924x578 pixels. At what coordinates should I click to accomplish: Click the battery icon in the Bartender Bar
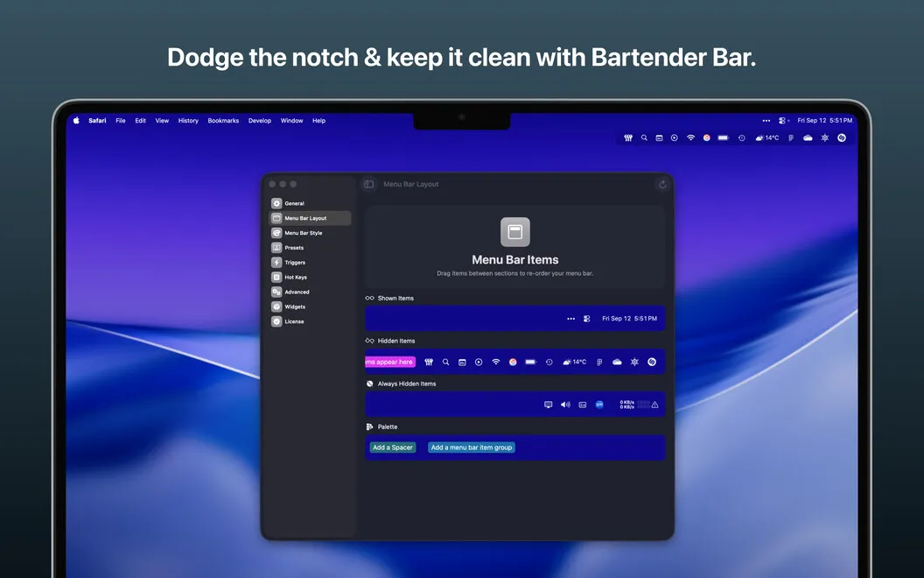pos(724,138)
